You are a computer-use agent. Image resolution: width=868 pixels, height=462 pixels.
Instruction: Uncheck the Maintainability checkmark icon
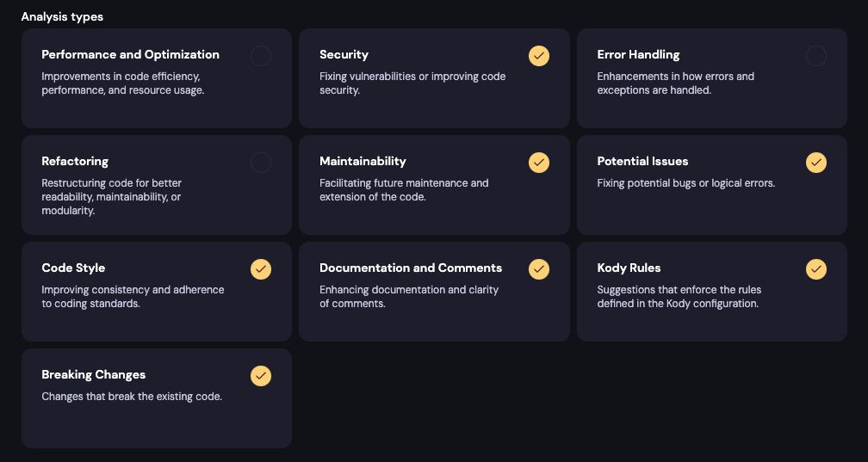tap(539, 163)
